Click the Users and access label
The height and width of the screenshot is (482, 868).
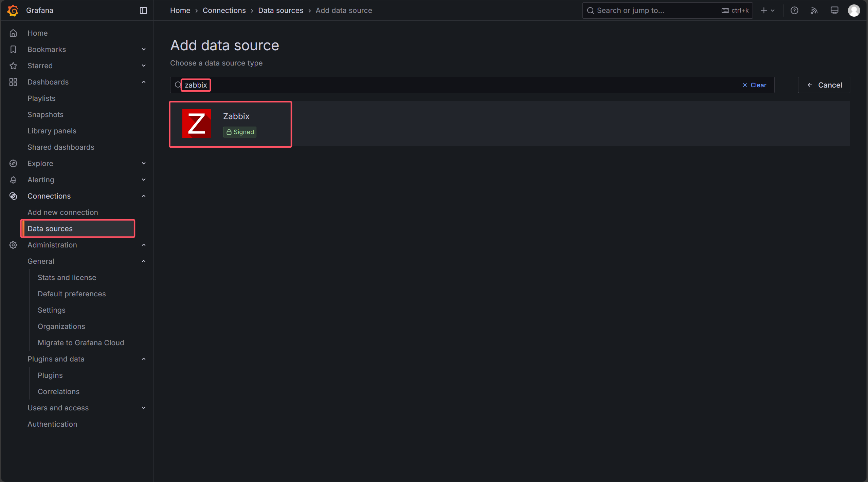pyautogui.click(x=58, y=408)
